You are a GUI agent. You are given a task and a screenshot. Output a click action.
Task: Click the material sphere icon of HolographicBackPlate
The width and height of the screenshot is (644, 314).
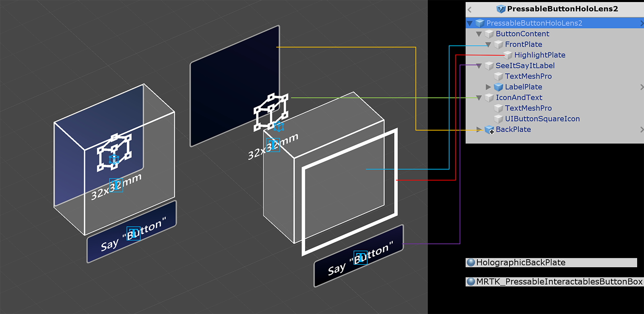click(471, 263)
